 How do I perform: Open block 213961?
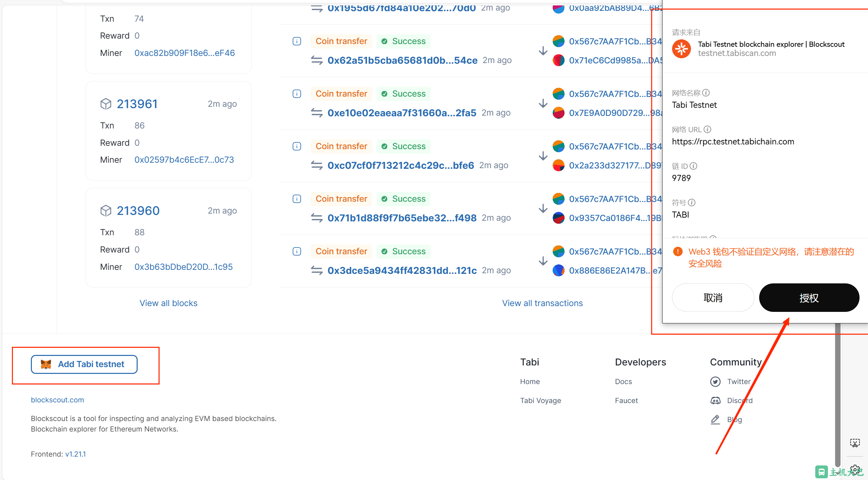137,104
